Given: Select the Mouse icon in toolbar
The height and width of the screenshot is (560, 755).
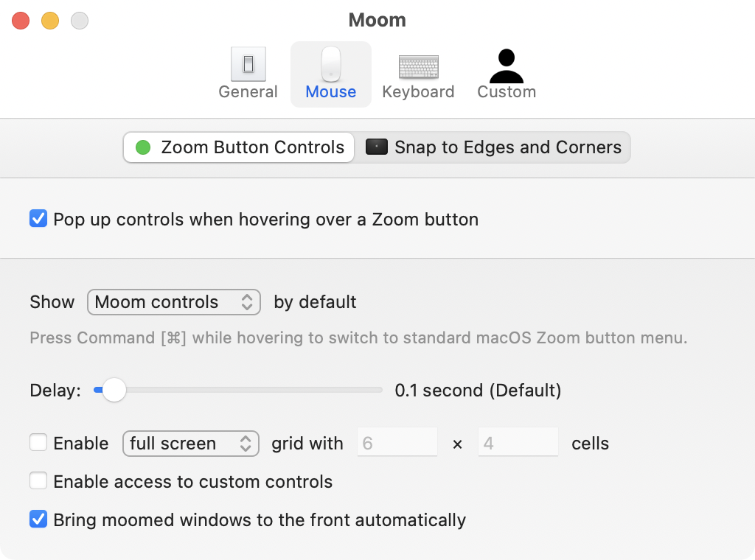Looking at the screenshot, I should click(x=331, y=65).
